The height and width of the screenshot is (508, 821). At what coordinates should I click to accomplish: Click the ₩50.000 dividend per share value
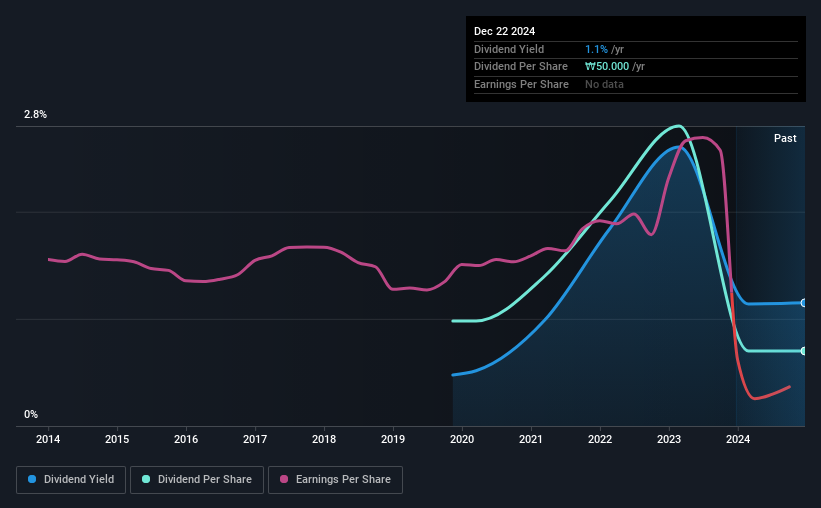607,67
